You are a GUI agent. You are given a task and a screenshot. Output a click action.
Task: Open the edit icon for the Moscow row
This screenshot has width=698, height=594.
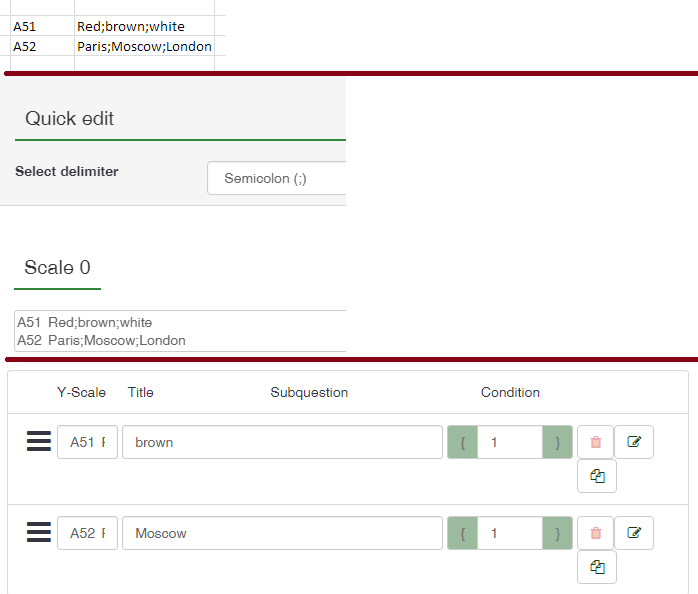634,533
